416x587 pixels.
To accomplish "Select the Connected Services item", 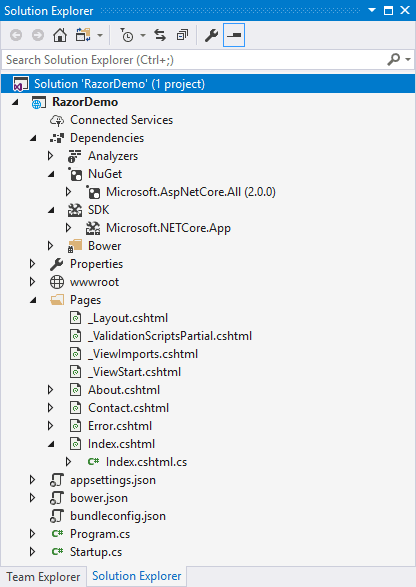I will (121, 120).
